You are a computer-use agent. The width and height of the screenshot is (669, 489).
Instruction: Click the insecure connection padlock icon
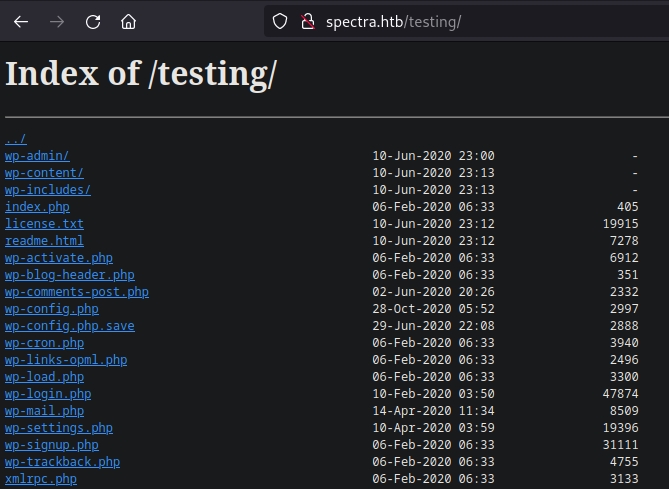[x=307, y=21]
